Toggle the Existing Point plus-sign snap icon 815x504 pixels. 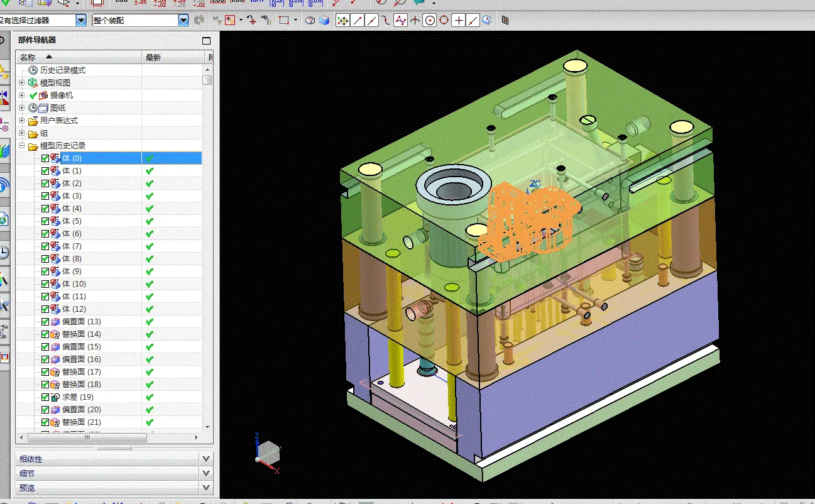(459, 21)
